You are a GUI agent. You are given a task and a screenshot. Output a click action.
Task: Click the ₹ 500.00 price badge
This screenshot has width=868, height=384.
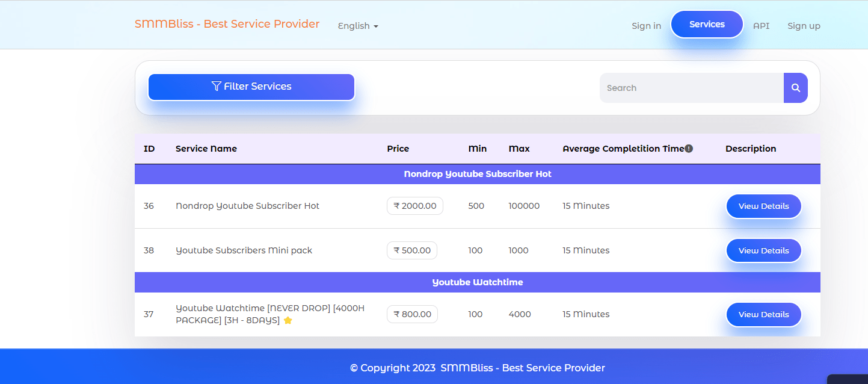pos(411,250)
